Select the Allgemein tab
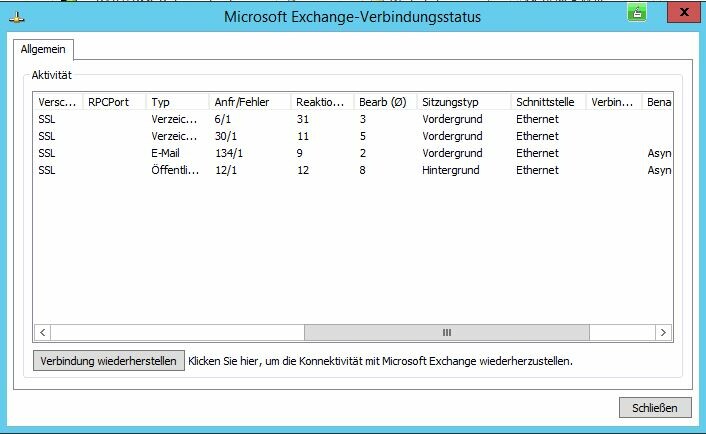Screen dimensions: 706x434 [x=43, y=49]
